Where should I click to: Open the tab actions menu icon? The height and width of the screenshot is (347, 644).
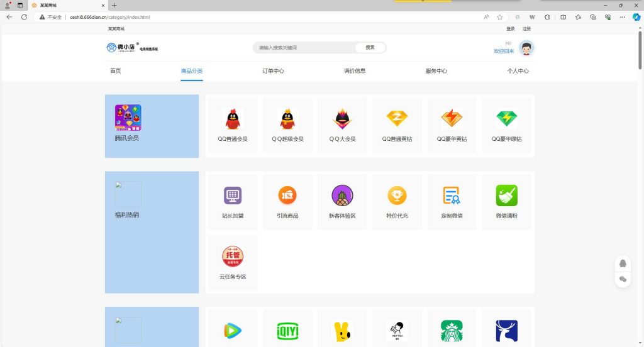click(19, 5)
